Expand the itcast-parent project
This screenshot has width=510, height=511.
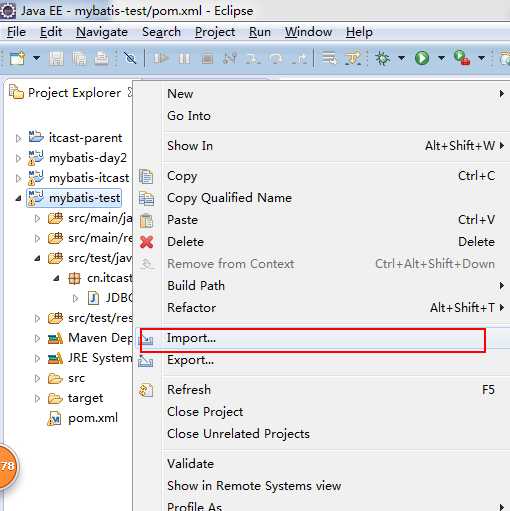coord(18,138)
